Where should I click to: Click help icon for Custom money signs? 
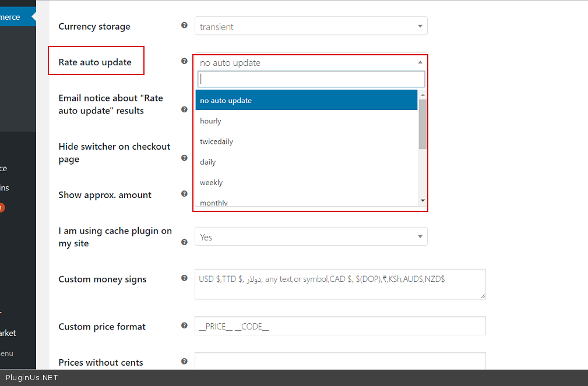coord(184,278)
